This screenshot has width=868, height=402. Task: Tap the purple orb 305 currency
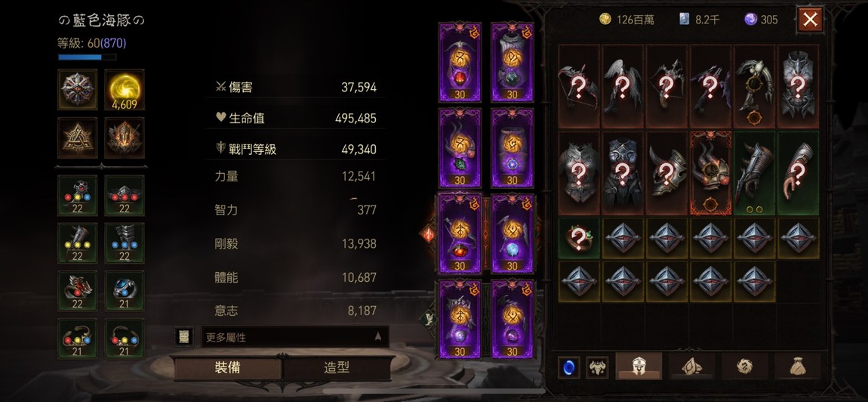[x=761, y=20]
